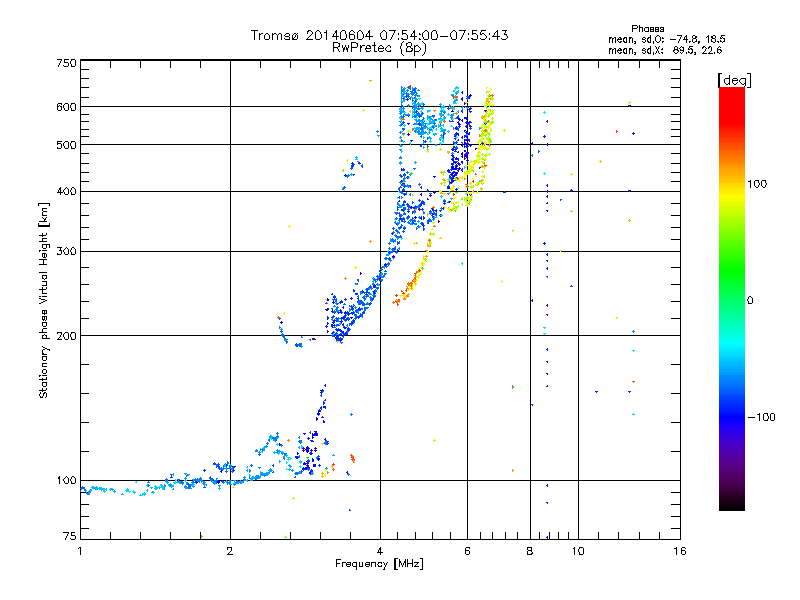Click the y-axis '200' tick label
The width and height of the screenshot is (800, 600).
click(66, 336)
